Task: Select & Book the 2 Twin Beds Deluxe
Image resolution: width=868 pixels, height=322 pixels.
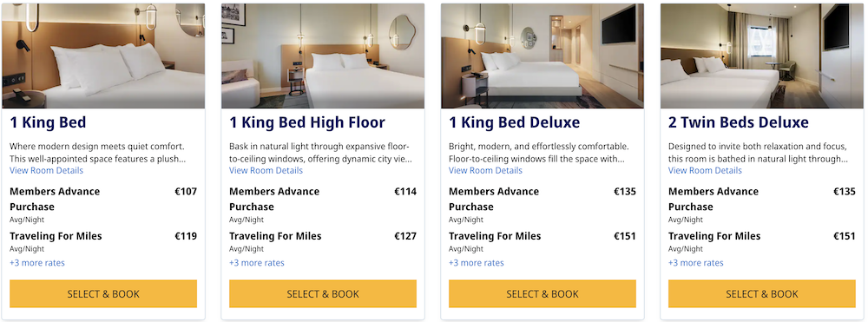Action: [x=762, y=293]
